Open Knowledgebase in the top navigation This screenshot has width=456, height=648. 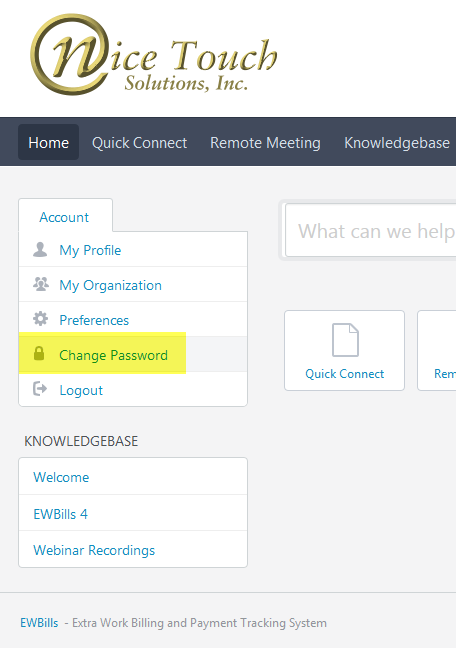coord(397,143)
